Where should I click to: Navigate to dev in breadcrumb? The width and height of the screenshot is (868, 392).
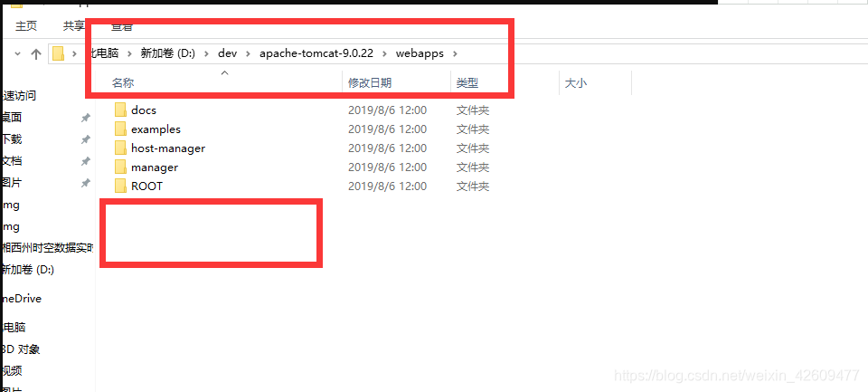point(228,53)
